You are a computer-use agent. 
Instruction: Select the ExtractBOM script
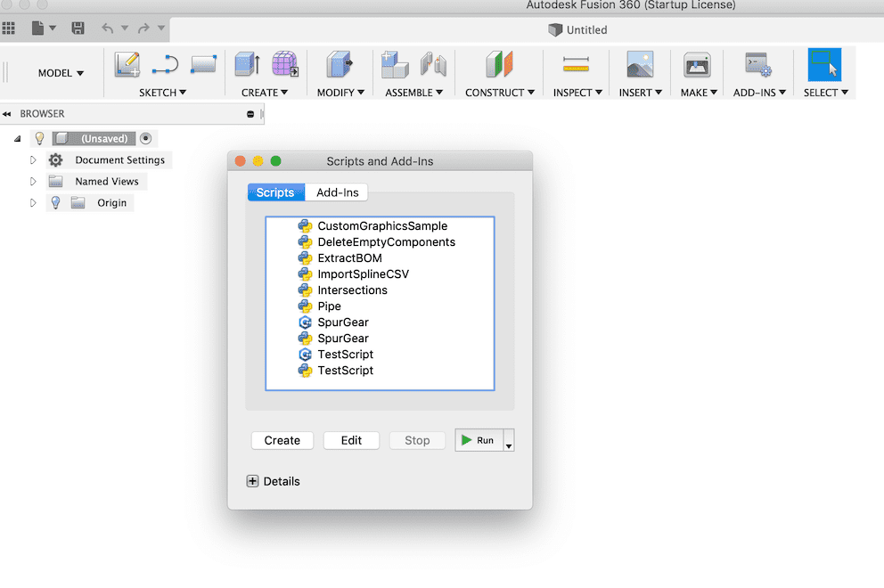pyautogui.click(x=379, y=258)
